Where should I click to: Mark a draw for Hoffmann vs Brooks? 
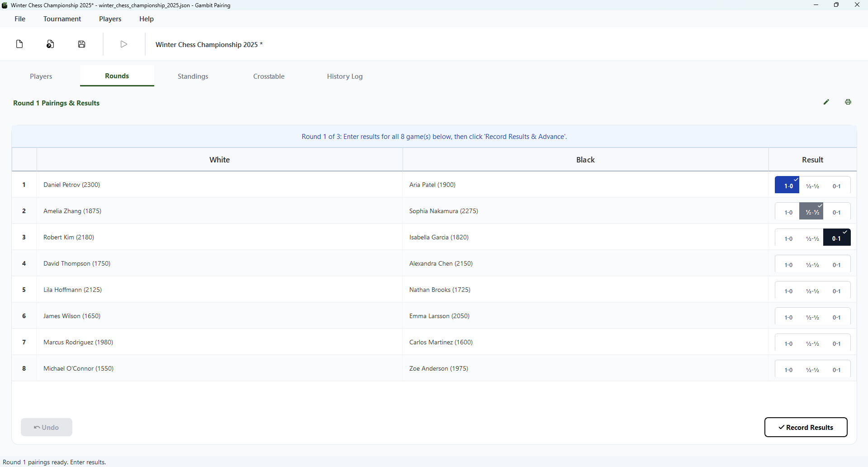[x=812, y=291]
